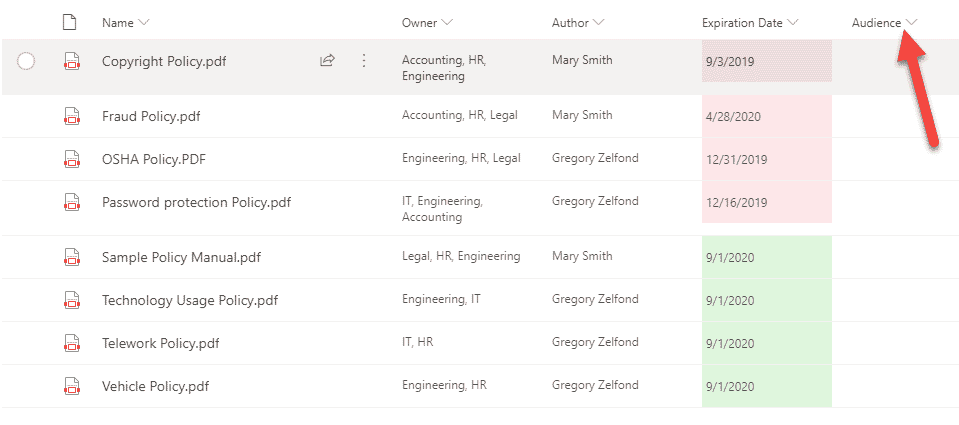Open Technology Usage Policy.pdf document
The width and height of the screenshot is (959, 425).
[190, 300]
